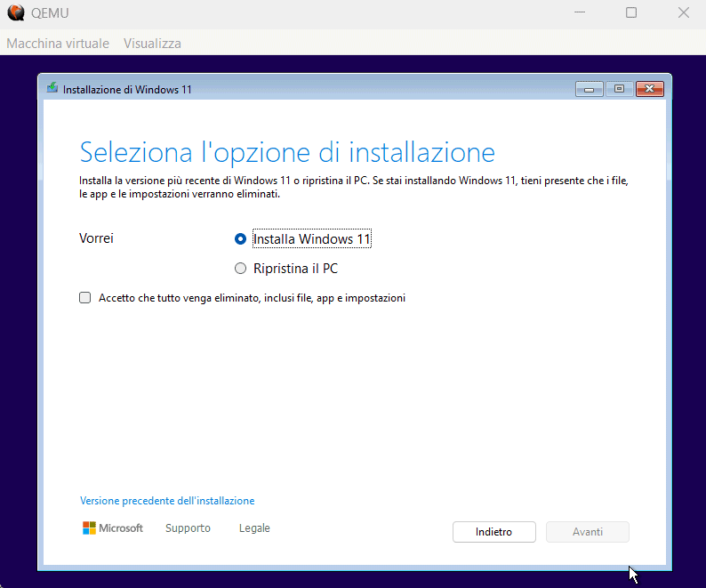Open Versione precedente dell'installazione link
706x588 pixels.
click(167, 501)
